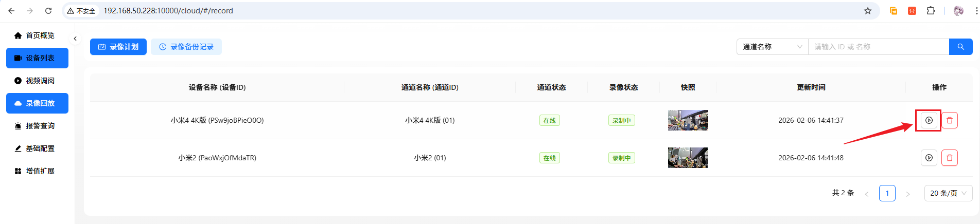This screenshot has width=980, height=224.
Task: Play recording for 小米4 4K版 row
Action: [929, 120]
